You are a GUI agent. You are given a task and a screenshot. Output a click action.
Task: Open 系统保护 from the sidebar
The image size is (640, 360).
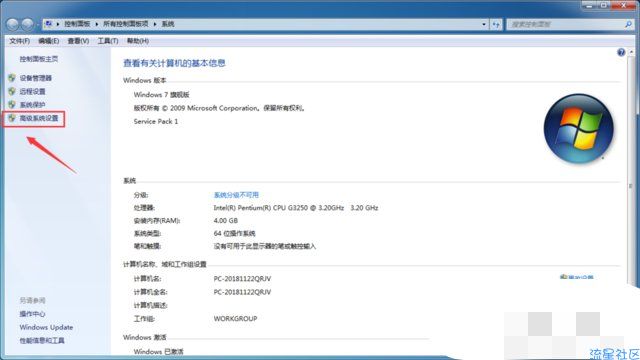tap(32, 105)
